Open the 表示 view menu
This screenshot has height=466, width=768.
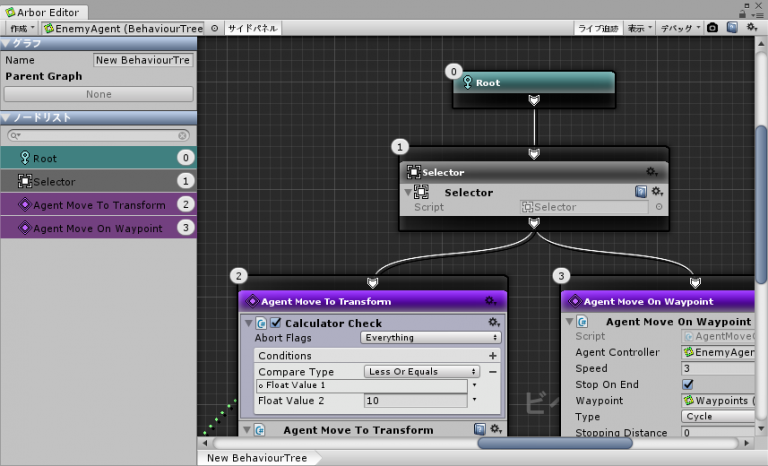[639, 28]
